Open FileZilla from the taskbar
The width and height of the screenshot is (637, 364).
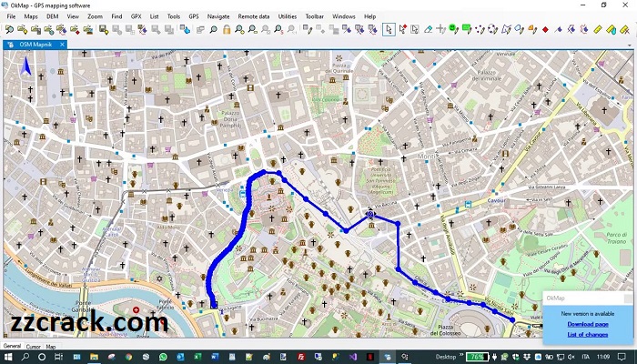pyautogui.click(x=301, y=357)
